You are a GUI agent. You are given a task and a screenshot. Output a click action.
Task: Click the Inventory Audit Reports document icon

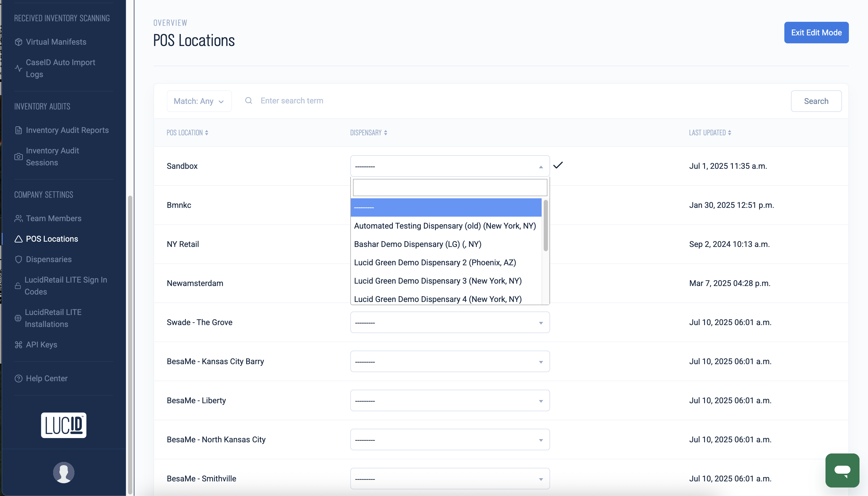18,130
